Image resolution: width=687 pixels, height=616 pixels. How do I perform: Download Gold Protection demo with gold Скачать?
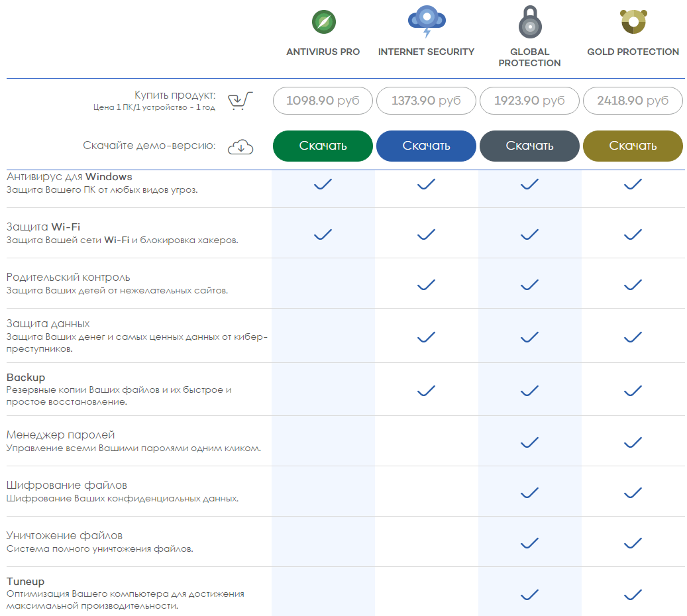(x=633, y=146)
